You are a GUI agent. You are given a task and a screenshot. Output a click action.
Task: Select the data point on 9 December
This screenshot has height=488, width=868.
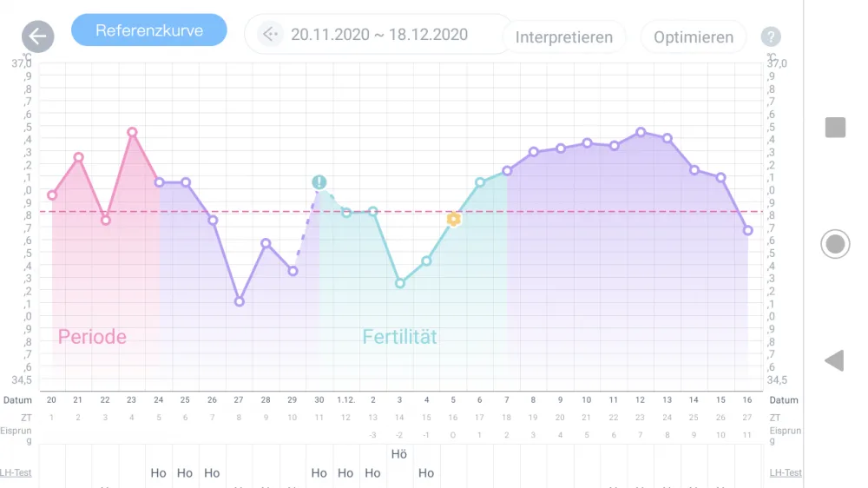[561, 148]
